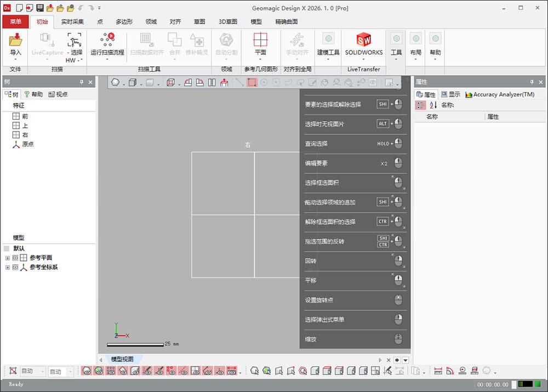The height and width of the screenshot is (392, 548).
Task: Switch to the 草图 ribbon tab
Action: pyautogui.click(x=199, y=22)
